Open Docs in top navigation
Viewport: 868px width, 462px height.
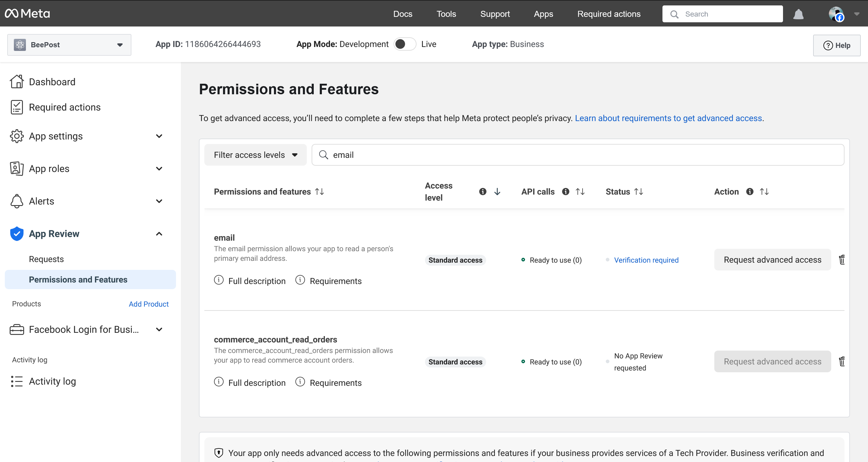(x=403, y=14)
